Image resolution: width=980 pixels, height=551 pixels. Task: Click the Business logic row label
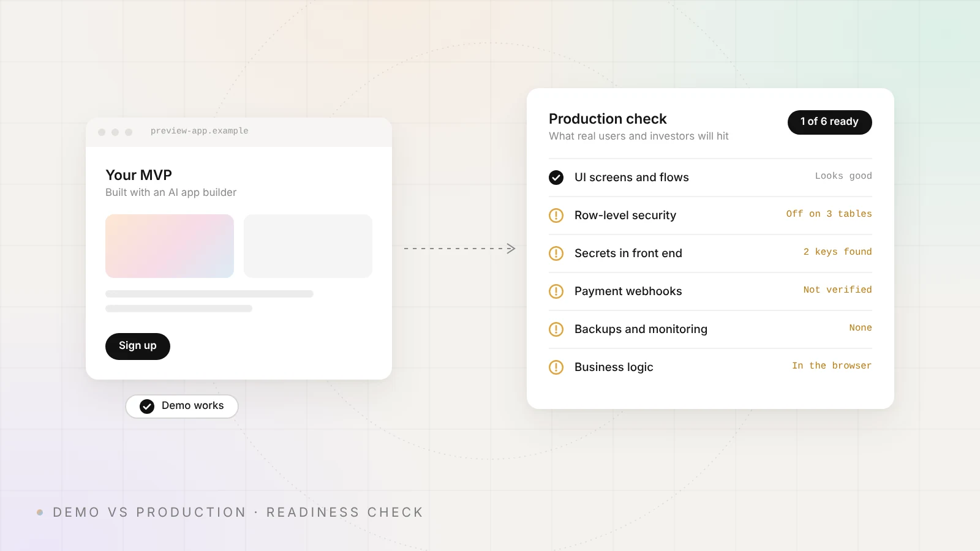(x=614, y=367)
